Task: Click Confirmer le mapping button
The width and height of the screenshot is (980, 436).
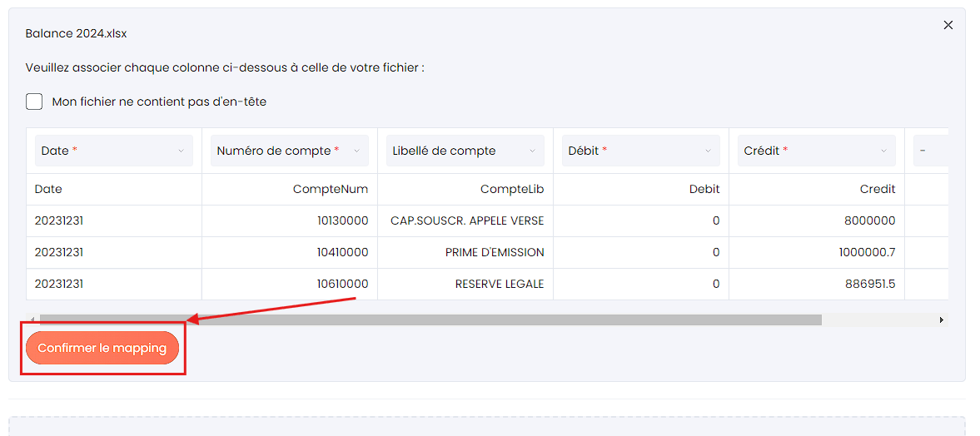Action: [x=102, y=348]
